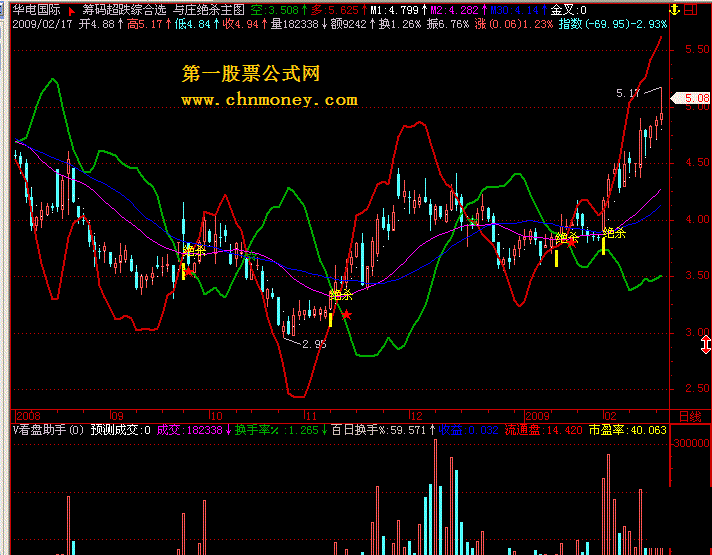712x555 pixels.
Task: Click the 5.08 current price tag
Action: pos(692,98)
